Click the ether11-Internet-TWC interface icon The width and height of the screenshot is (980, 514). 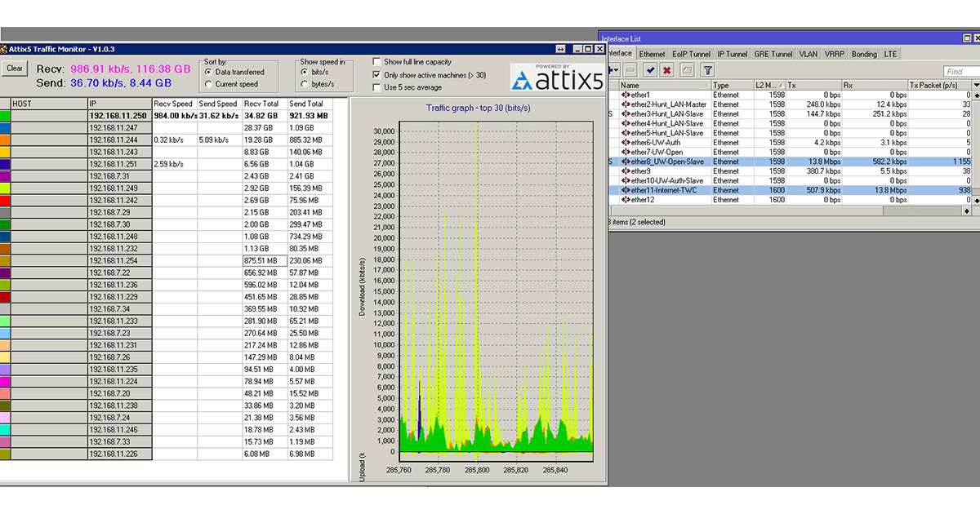pyautogui.click(x=626, y=190)
